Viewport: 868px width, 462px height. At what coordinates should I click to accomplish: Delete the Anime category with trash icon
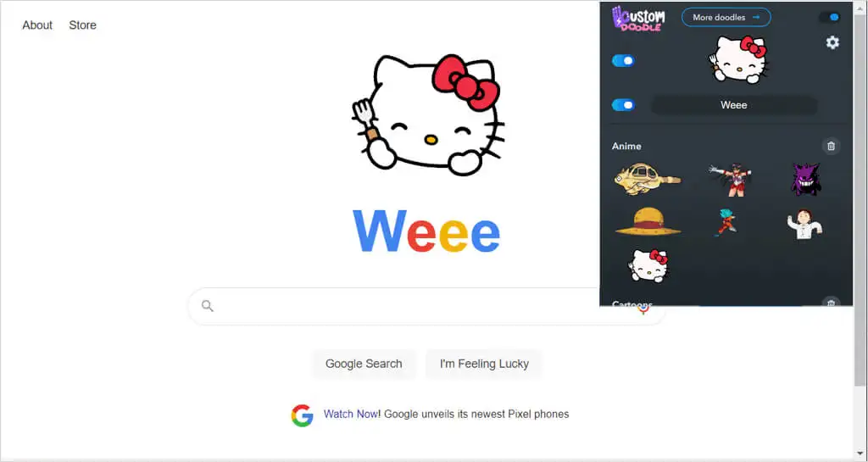click(831, 146)
